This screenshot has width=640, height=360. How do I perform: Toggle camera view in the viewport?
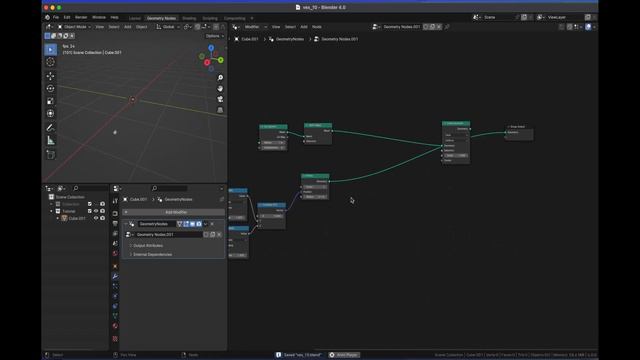tap(220, 99)
